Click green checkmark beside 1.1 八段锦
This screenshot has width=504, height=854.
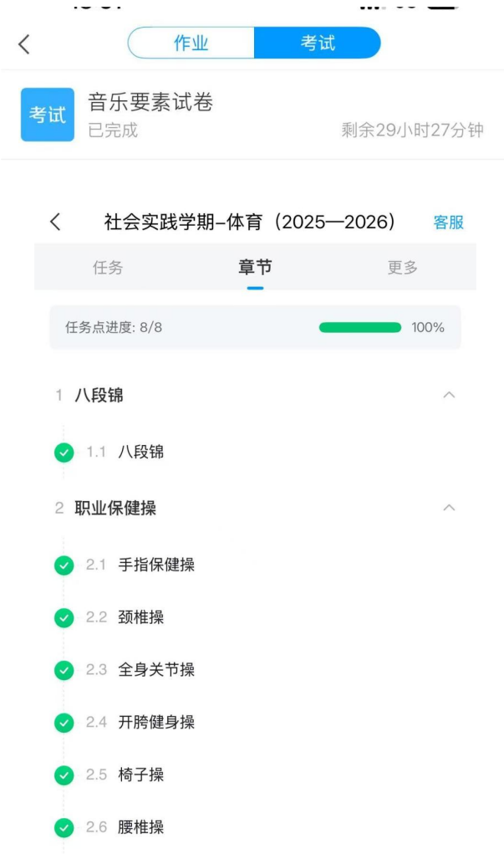coord(64,453)
